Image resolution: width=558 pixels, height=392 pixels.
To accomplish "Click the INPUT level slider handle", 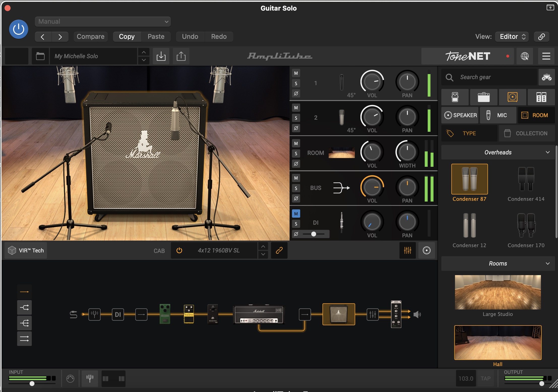I will (32, 383).
